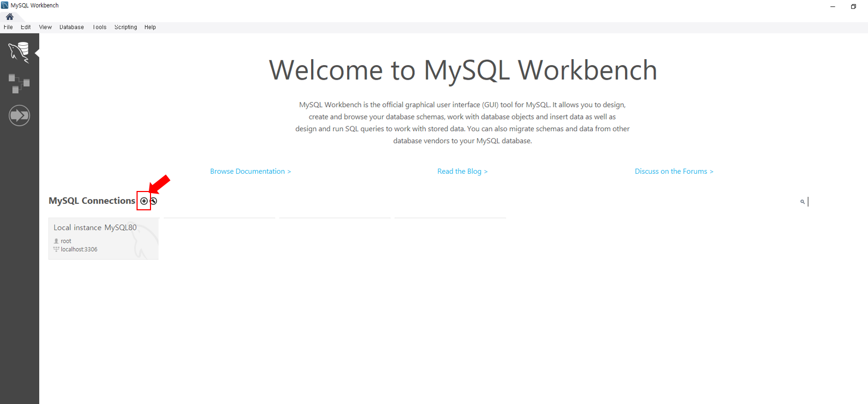Click the root user label
The width and height of the screenshot is (868, 404).
pos(66,241)
